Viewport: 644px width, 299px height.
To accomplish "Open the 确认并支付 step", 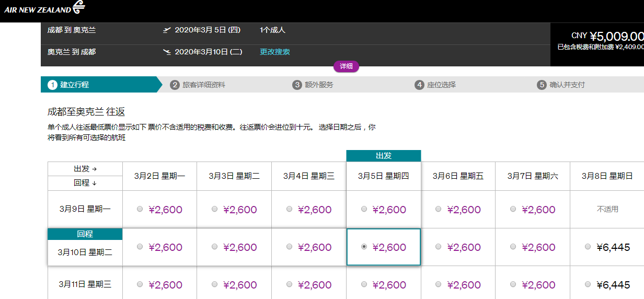I will [567, 85].
